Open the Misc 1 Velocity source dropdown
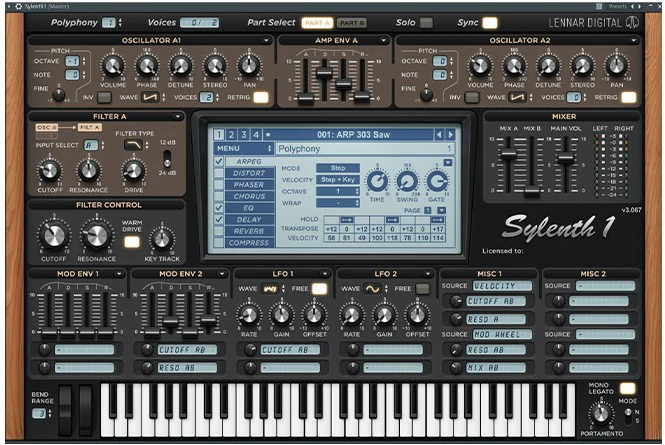Viewport: 665px width, 445px height. (502, 286)
